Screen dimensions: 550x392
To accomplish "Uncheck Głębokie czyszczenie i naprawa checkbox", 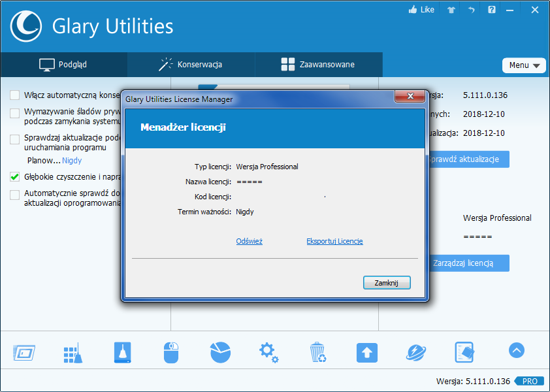I will tap(15, 176).
